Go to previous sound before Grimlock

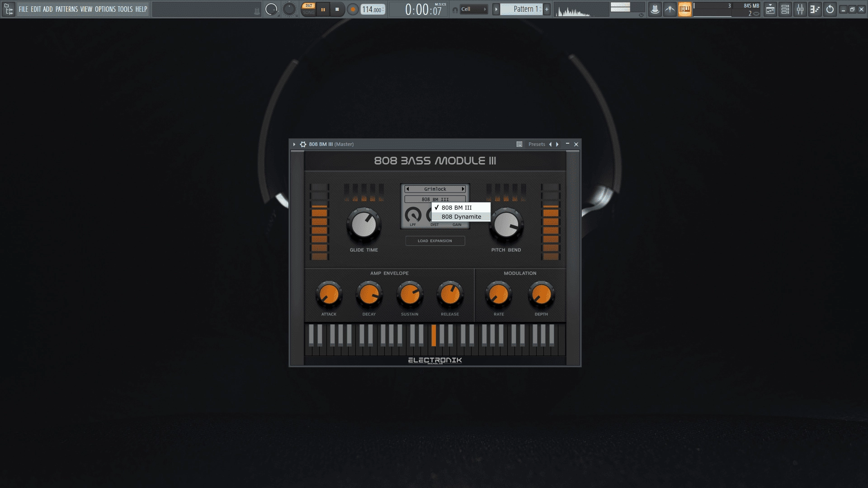point(407,189)
